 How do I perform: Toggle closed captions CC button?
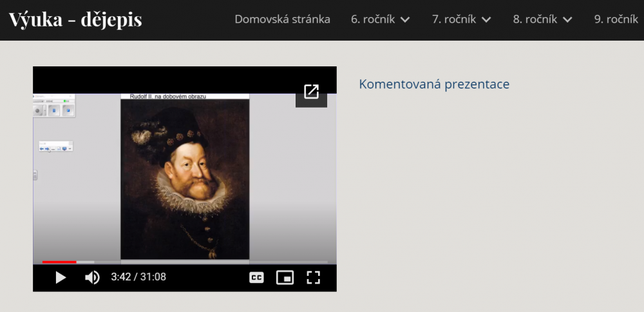(257, 277)
